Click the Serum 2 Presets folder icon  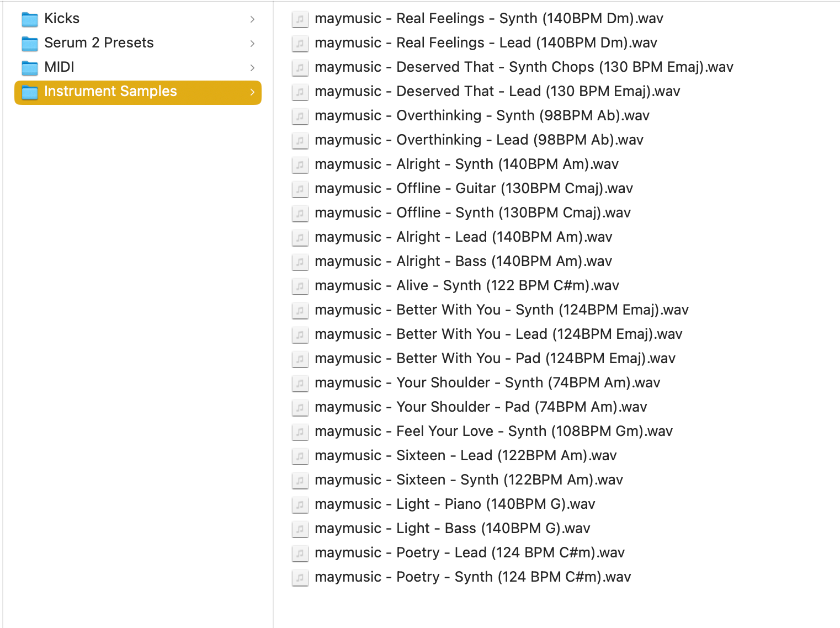point(30,43)
